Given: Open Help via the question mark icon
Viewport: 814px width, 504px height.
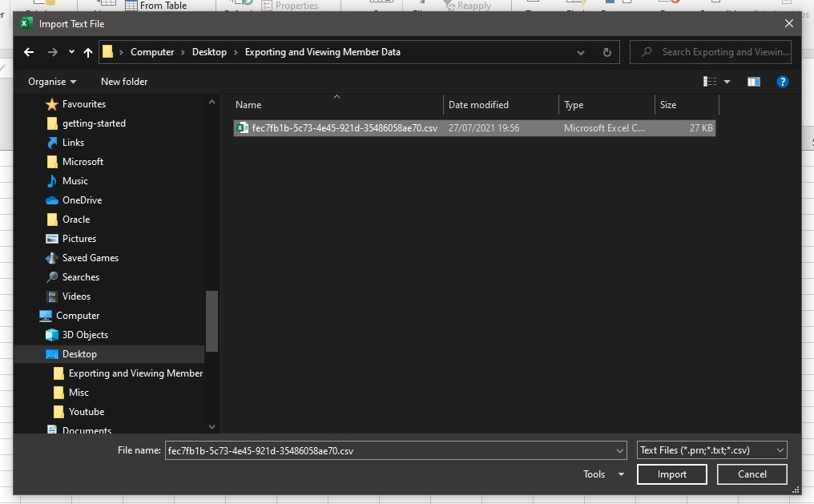Looking at the screenshot, I should tap(783, 81).
